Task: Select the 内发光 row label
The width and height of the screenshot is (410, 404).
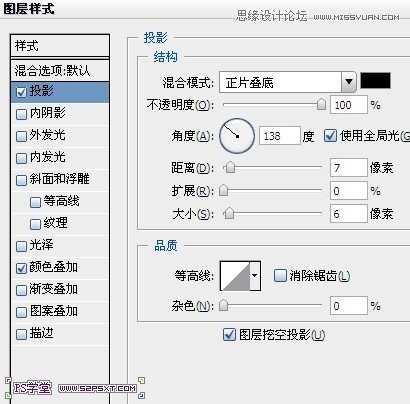Action: click(47, 157)
